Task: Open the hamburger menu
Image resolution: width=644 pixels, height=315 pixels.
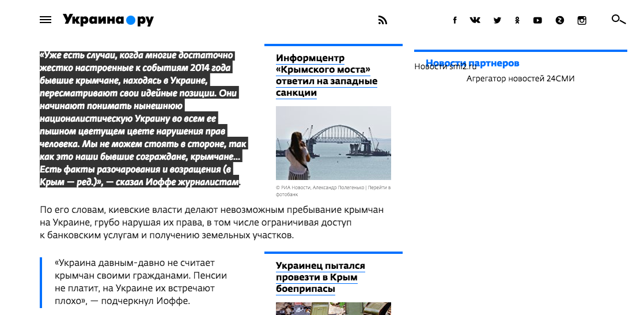Action: [46, 20]
